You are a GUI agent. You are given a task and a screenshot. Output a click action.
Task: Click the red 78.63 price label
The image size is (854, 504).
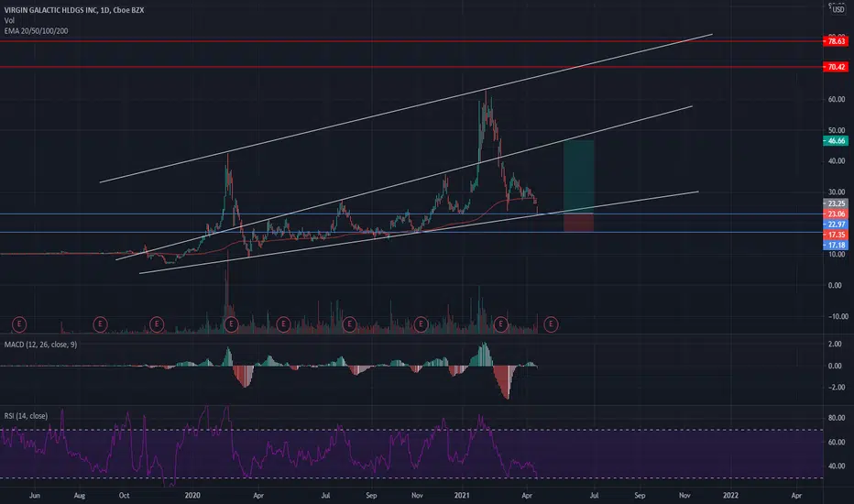[x=836, y=41]
